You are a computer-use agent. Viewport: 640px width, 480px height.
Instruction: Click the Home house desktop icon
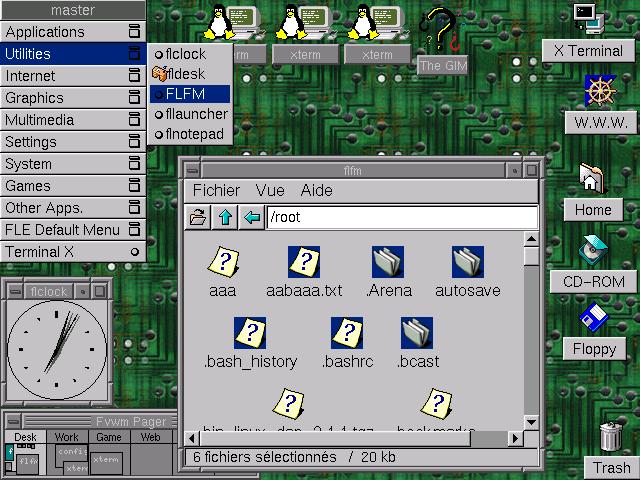591,178
